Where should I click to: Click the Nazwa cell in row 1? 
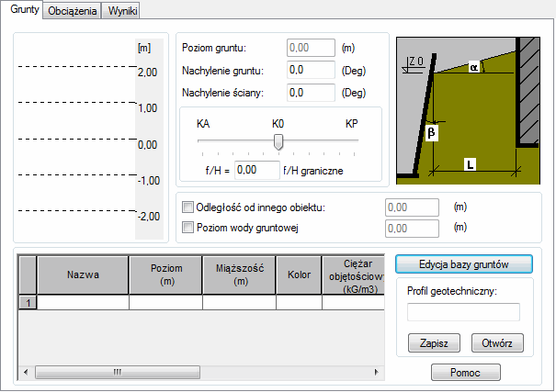pyautogui.click(x=83, y=303)
